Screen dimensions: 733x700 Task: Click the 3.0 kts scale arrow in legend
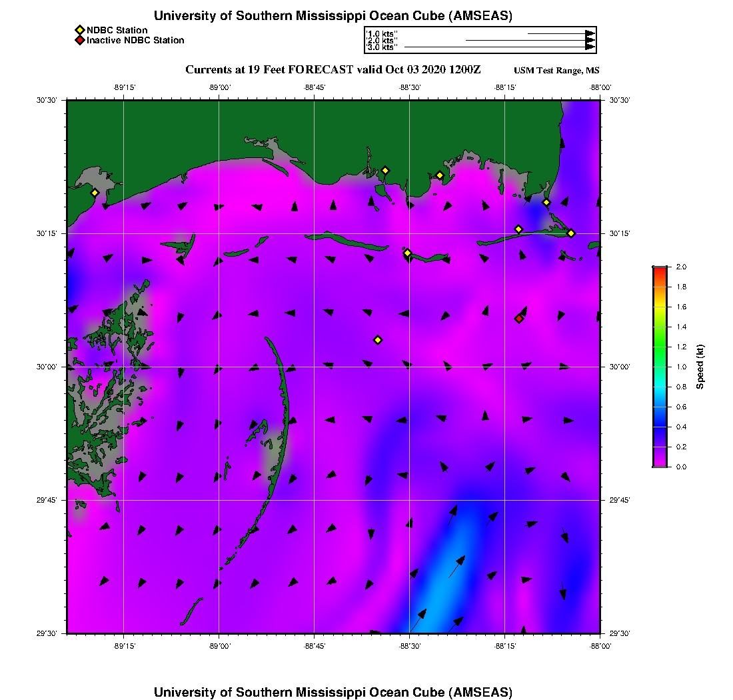[x=498, y=47]
